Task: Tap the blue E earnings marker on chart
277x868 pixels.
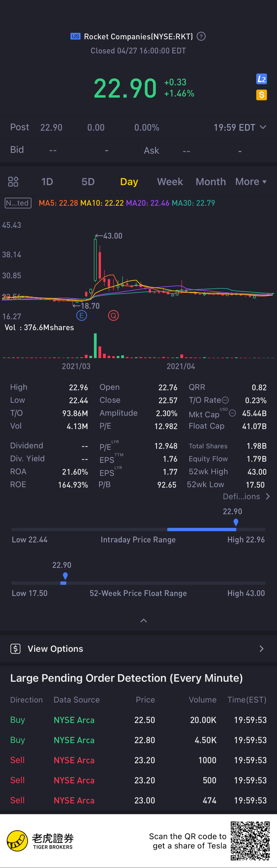Action: (x=81, y=316)
